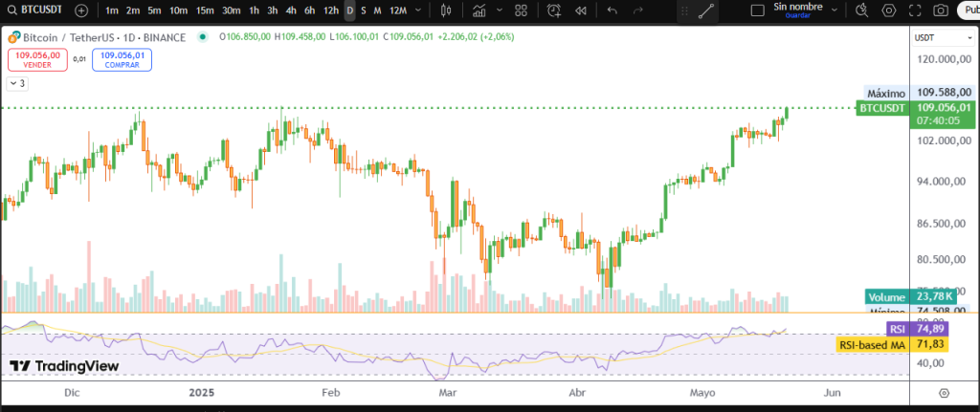Select the 15m timeframe
Image resolution: width=980 pixels, height=412 pixels.
click(205, 10)
